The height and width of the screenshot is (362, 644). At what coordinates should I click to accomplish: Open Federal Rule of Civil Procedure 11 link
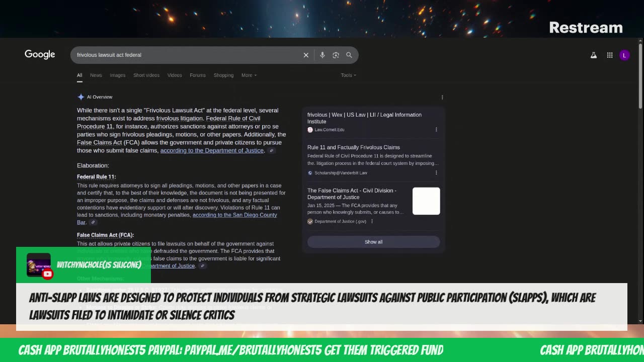click(x=169, y=123)
